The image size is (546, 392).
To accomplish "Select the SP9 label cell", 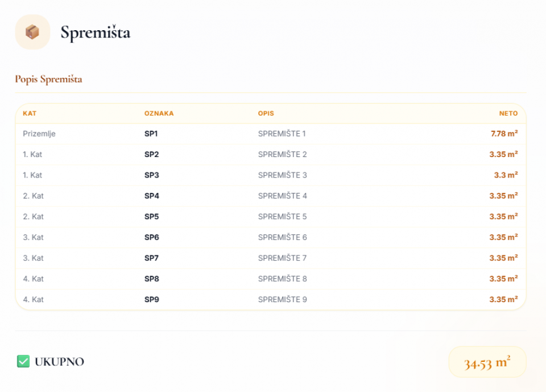I will click(x=151, y=300).
